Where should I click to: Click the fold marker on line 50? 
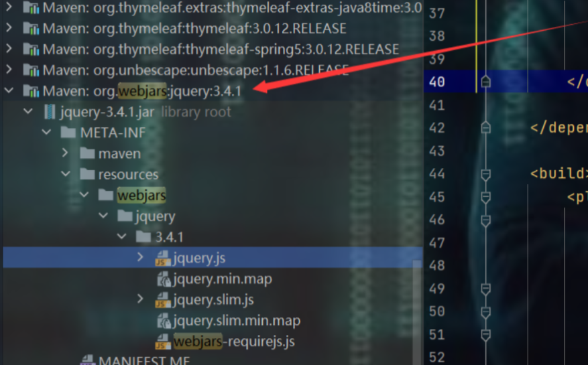coord(485,312)
